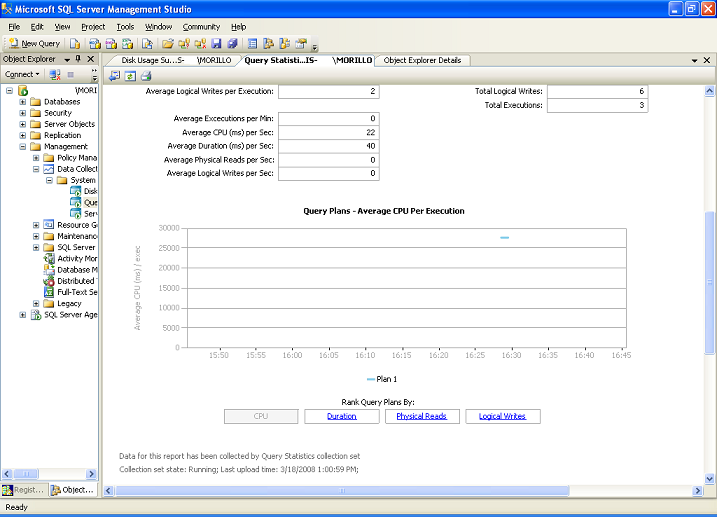
Task: Expand the Security tree node
Action: pyautogui.click(x=22, y=113)
